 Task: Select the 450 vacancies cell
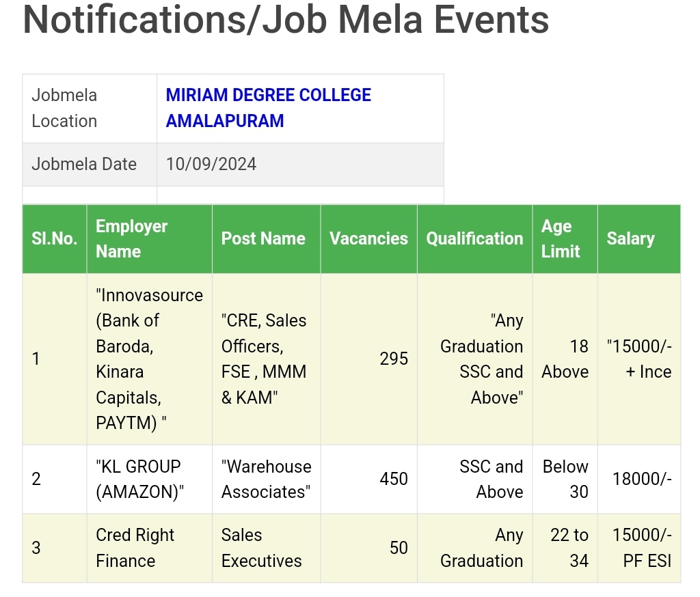click(368, 480)
